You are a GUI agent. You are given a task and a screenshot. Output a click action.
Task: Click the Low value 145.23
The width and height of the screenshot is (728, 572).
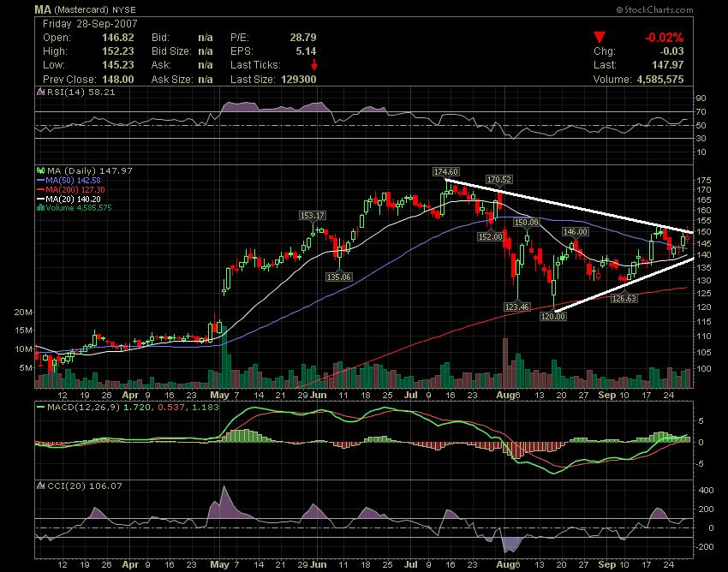pos(118,65)
